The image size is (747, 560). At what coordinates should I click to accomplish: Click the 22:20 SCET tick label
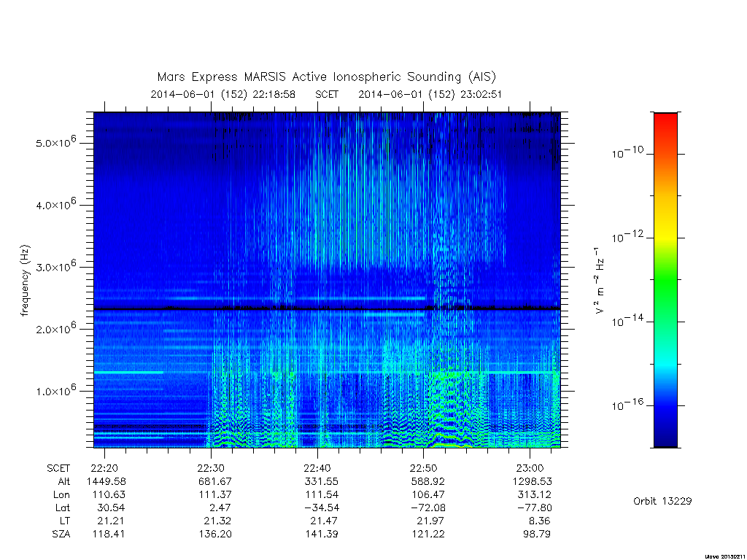click(104, 469)
